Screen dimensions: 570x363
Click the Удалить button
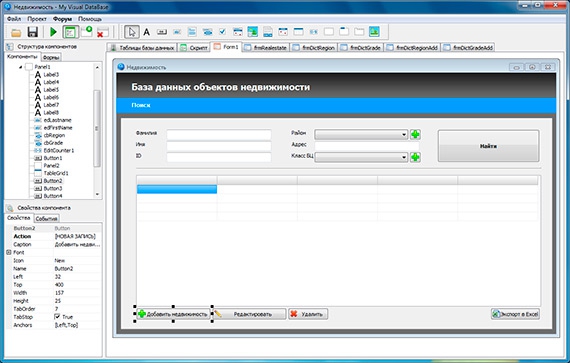coord(308,314)
